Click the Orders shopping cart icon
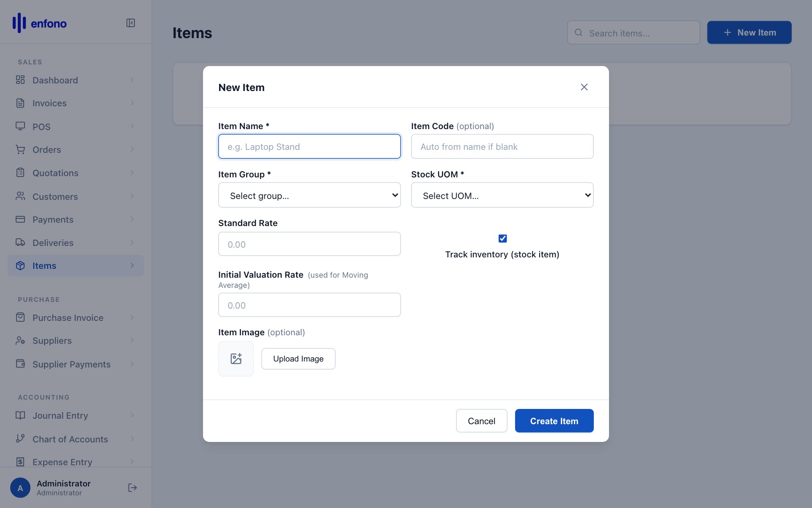 (21, 149)
